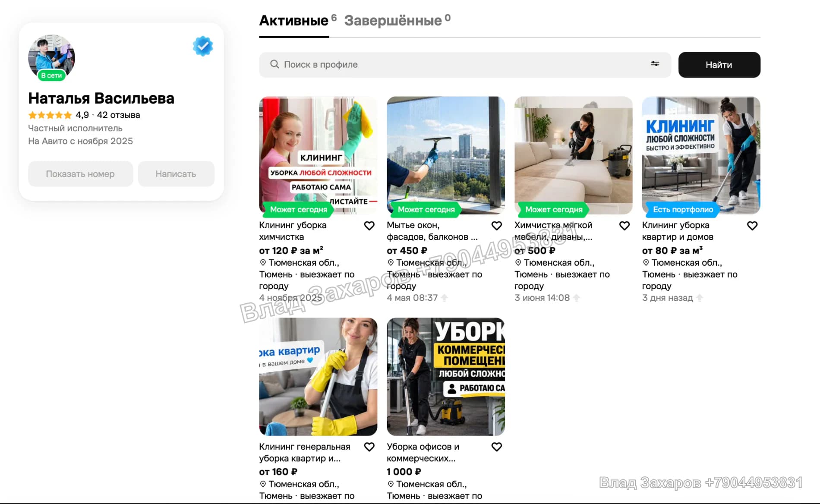Click the Показать номер button
Image resolution: width=820 pixels, height=504 pixels.
point(80,174)
